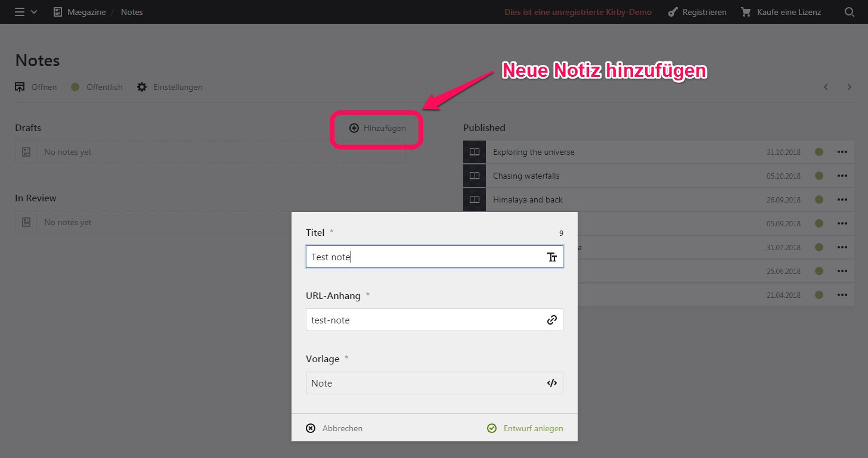This screenshot has height=458, width=868.
Task: Open the Notes breadcrumb item
Action: pos(132,12)
